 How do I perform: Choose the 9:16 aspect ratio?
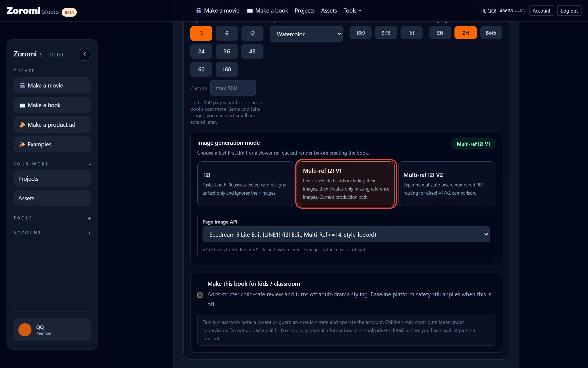click(x=386, y=33)
